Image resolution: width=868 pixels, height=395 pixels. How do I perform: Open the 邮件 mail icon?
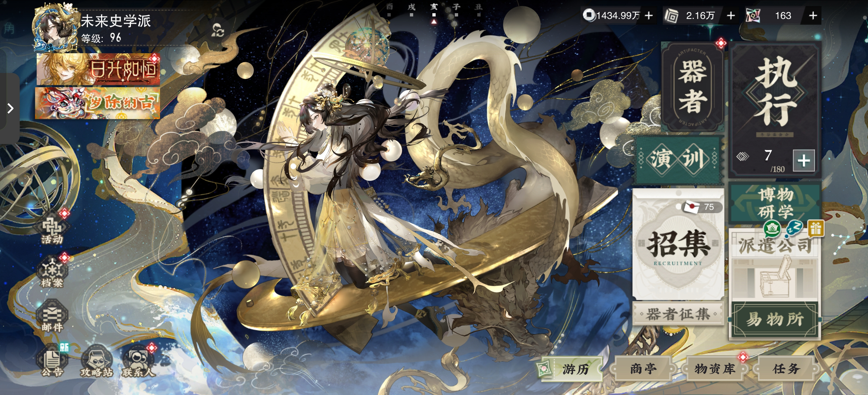[52, 316]
